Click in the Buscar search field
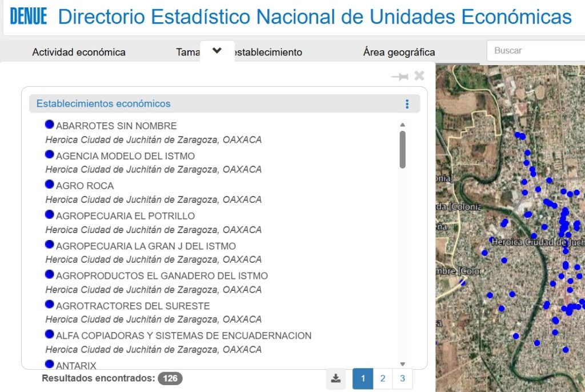Viewport: 585px width, 392px height. coord(536,51)
